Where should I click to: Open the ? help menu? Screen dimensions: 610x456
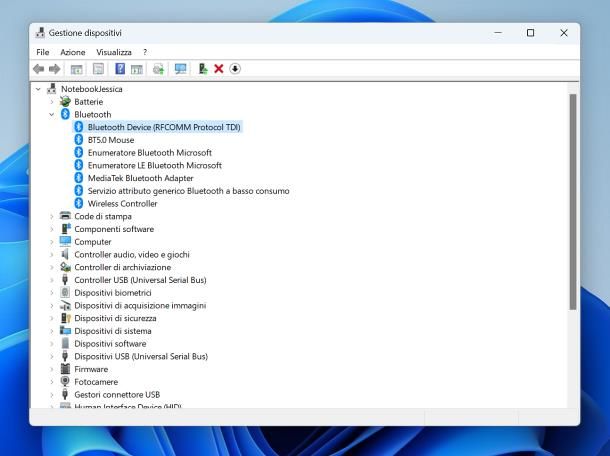pos(145,52)
